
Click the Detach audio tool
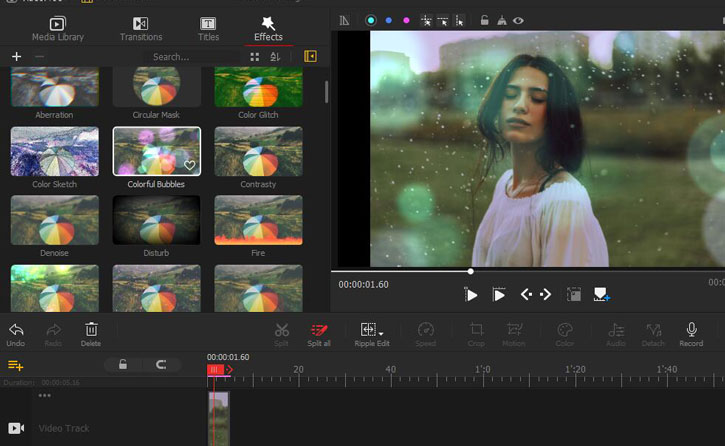[x=653, y=335]
